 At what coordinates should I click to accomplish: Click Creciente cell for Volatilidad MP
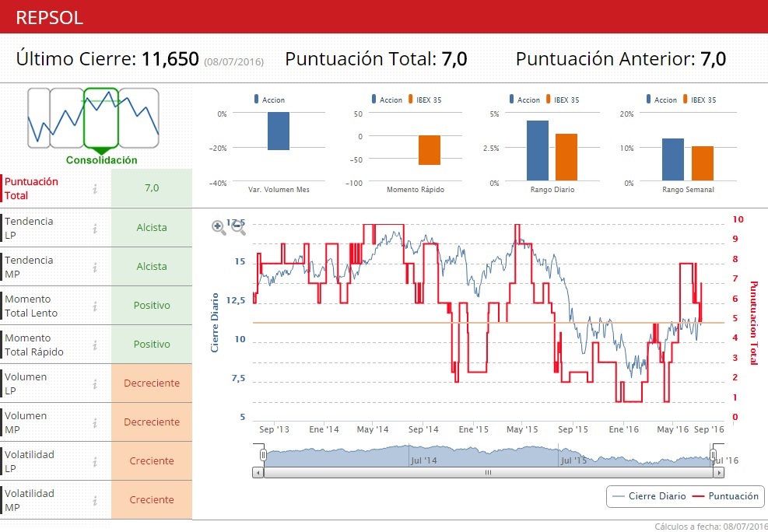(152, 499)
